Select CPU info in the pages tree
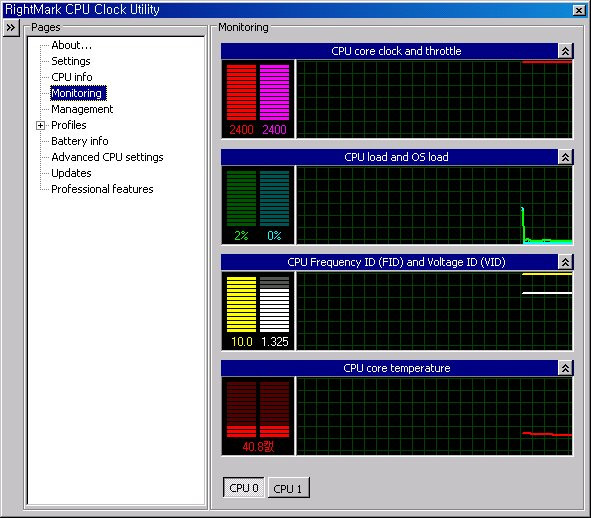This screenshot has height=518, width=591. (72, 77)
